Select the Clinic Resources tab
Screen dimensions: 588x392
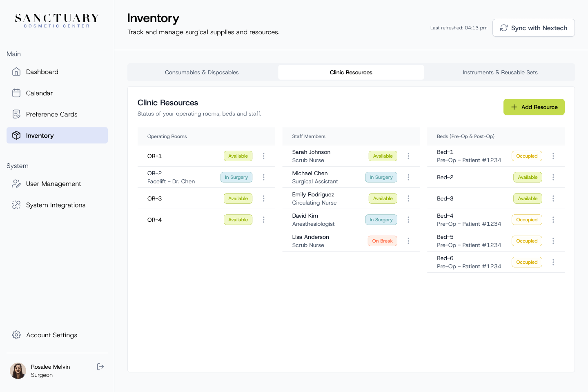click(351, 72)
